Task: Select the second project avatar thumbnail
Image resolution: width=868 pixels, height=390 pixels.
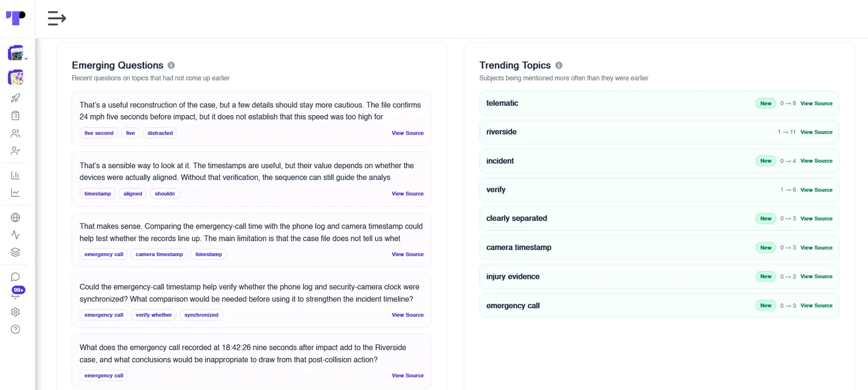Action: pyautogui.click(x=15, y=77)
